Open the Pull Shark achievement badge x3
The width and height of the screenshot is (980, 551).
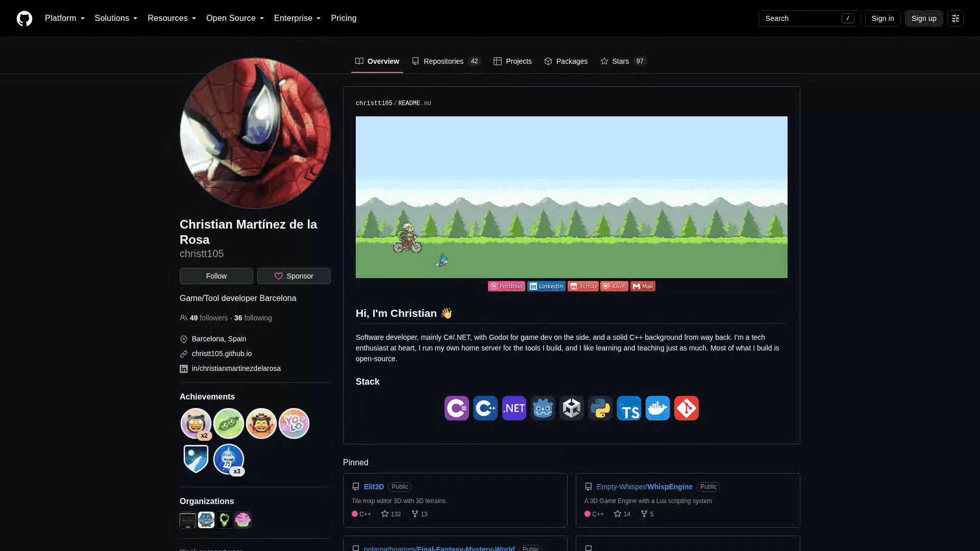pos(229,459)
